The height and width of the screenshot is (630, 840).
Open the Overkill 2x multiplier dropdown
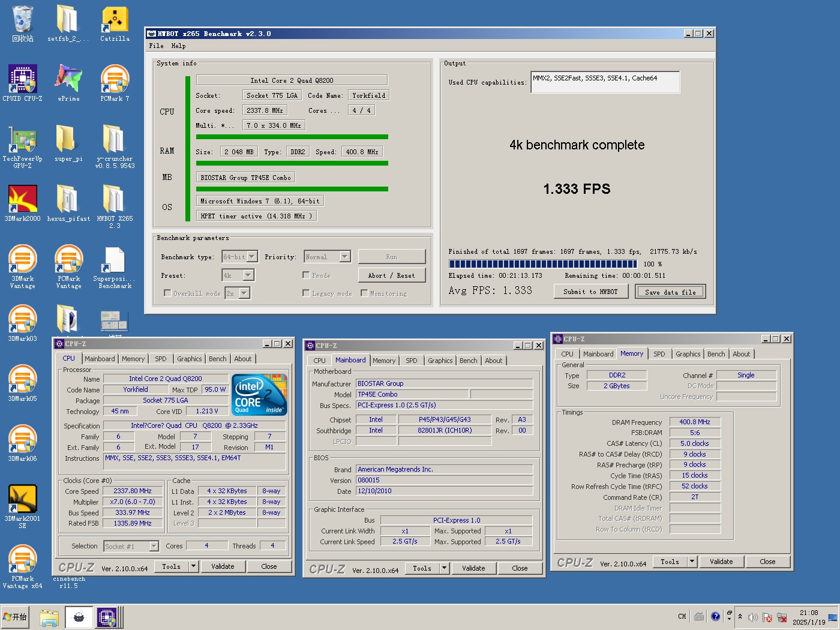pos(238,293)
